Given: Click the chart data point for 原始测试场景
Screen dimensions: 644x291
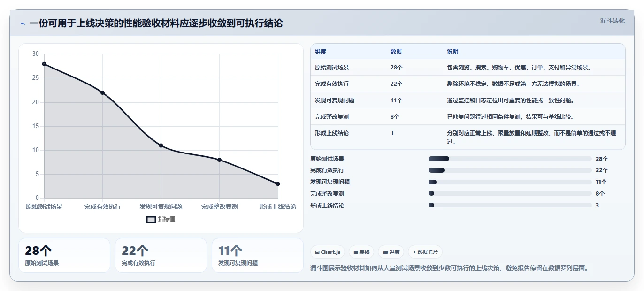Looking at the screenshot, I should (x=44, y=64).
